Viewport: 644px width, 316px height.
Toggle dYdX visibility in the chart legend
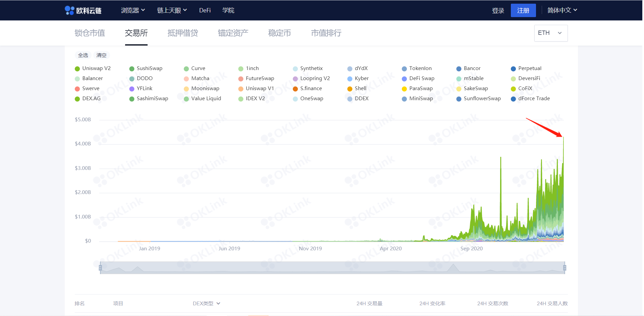[350, 68]
